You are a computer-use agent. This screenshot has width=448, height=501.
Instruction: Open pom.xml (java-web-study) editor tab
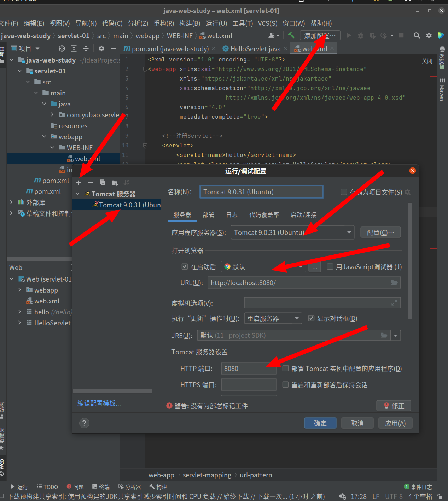click(x=170, y=49)
